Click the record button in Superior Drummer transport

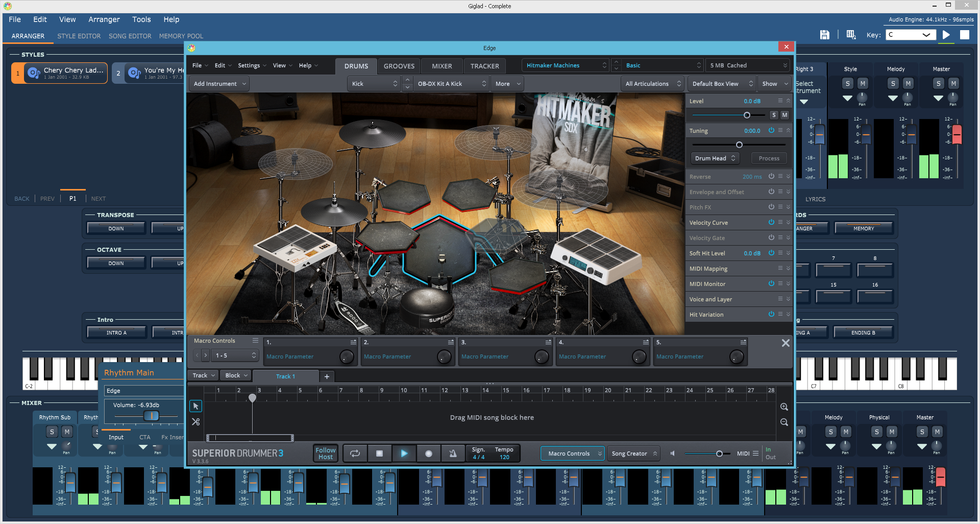point(428,453)
